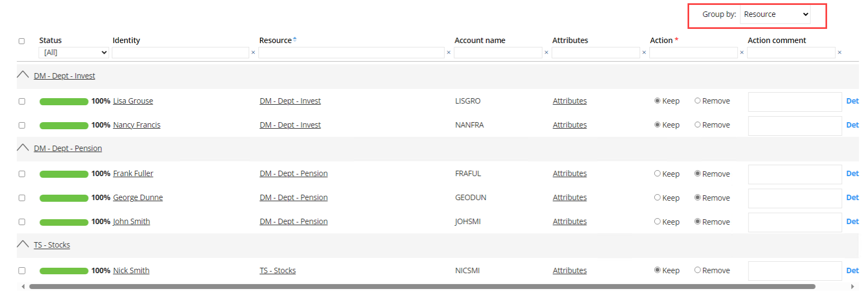Click the horizontal scrollbar right arrow
The height and width of the screenshot is (307, 868).
852,286
